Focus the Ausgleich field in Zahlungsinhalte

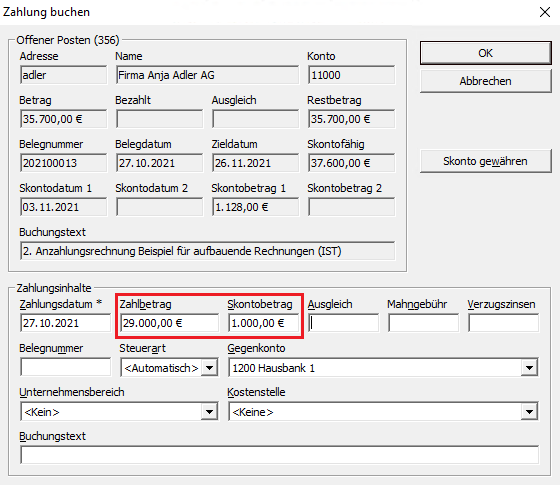point(343,323)
